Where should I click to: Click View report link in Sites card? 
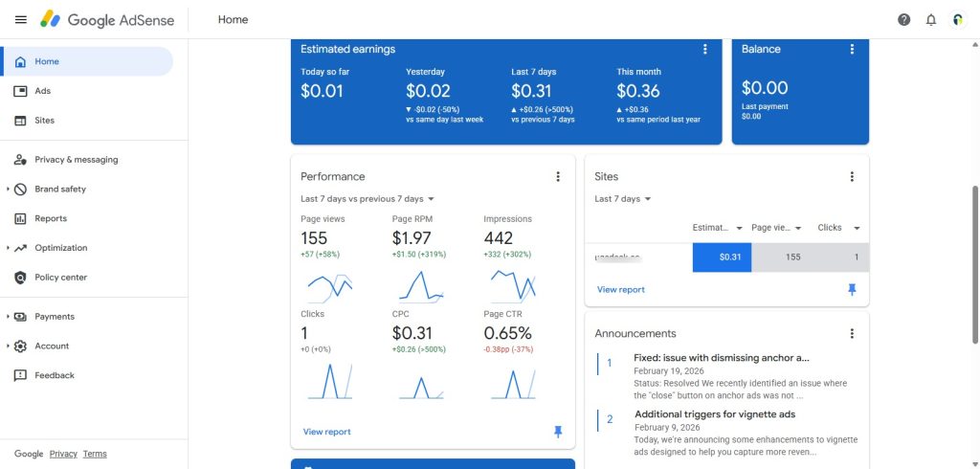[621, 289]
